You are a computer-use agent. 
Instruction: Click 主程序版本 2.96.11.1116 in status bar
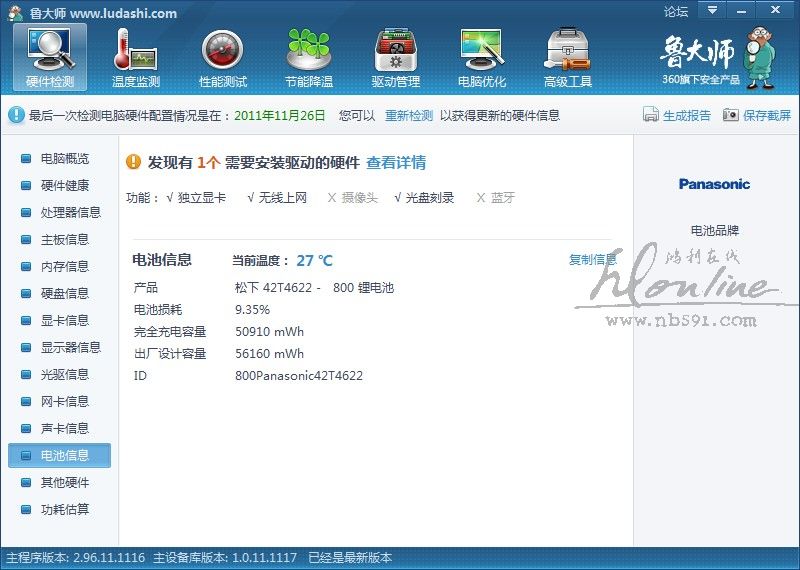(x=76, y=558)
